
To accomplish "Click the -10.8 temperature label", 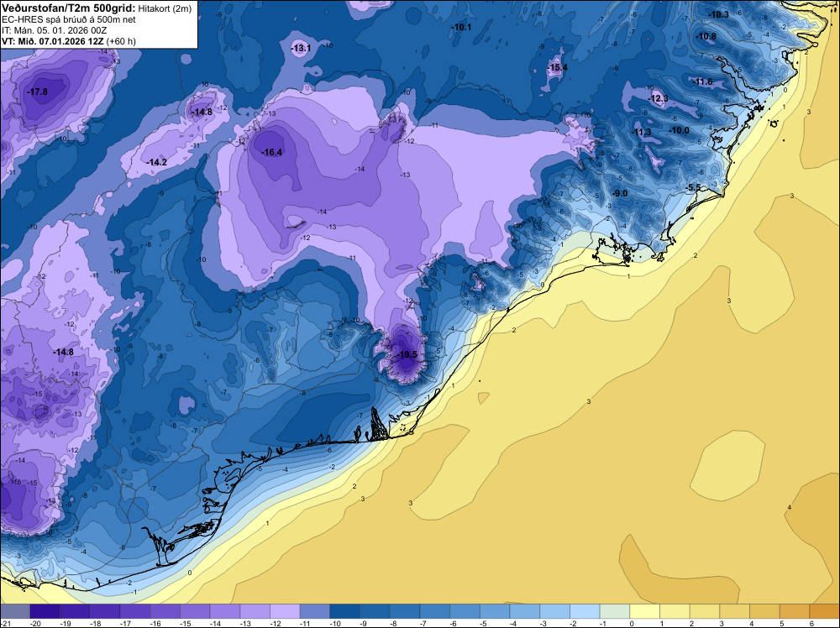I will (706, 36).
